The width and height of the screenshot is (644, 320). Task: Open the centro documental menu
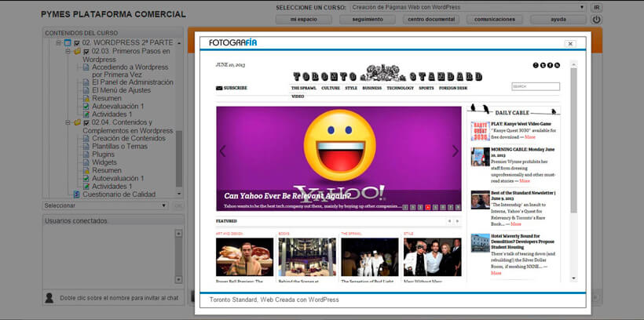(x=431, y=20)
